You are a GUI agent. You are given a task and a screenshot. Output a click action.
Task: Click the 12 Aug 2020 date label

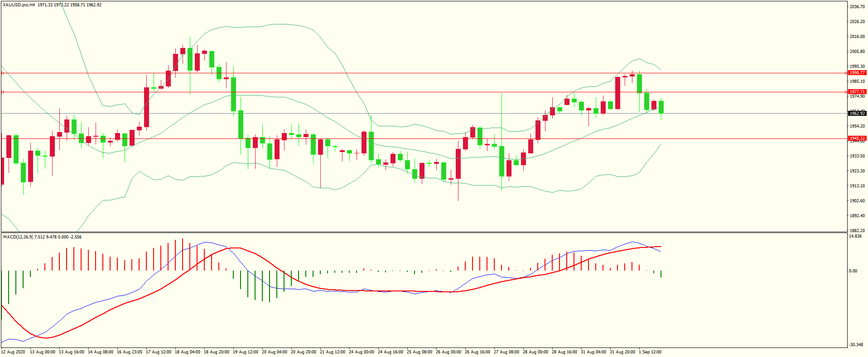coord(14,352)
